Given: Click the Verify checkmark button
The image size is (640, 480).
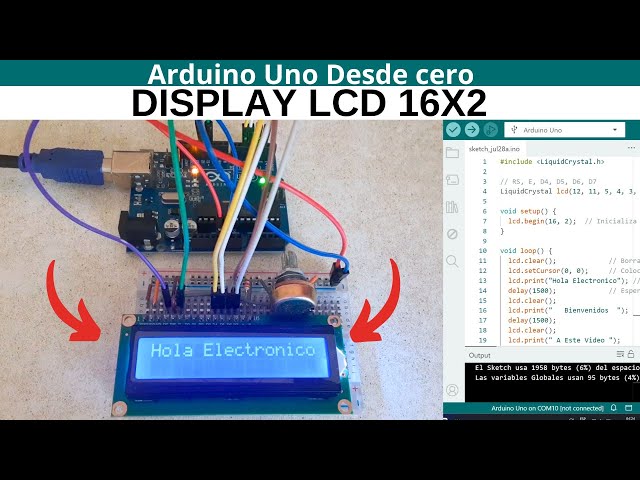Looking at the screenshot, I should [453, 130].
